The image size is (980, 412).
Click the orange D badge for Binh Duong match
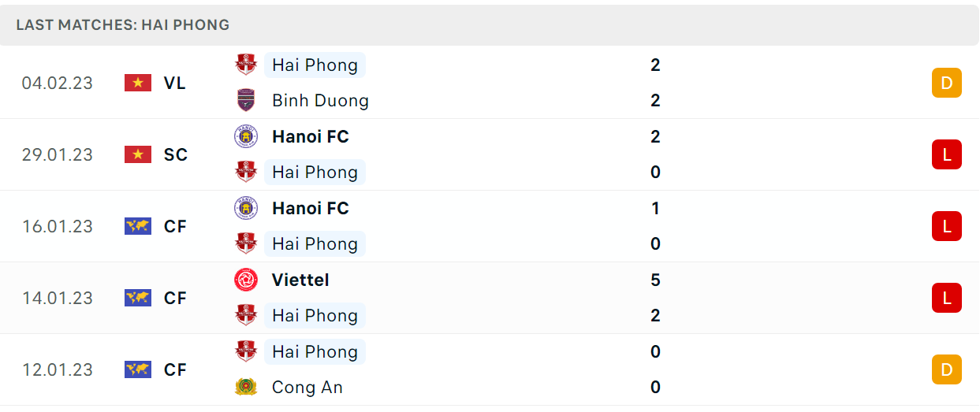947,83
